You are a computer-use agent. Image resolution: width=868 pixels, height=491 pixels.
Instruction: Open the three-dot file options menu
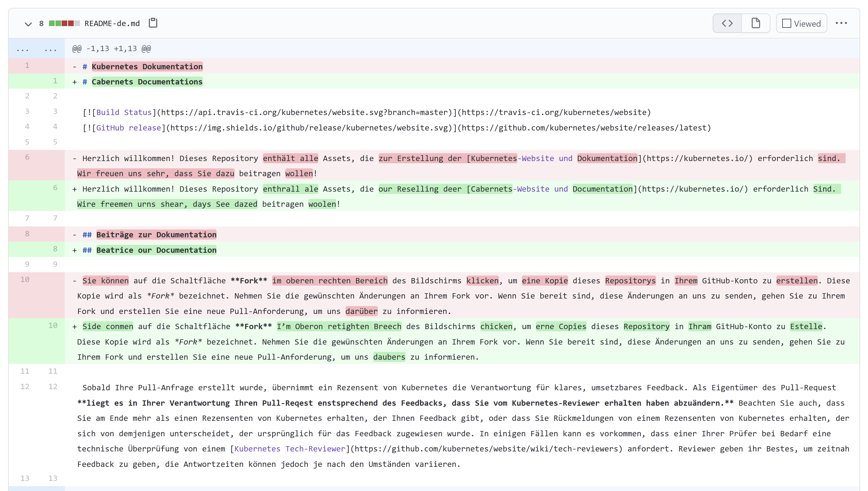click(841, 23)
